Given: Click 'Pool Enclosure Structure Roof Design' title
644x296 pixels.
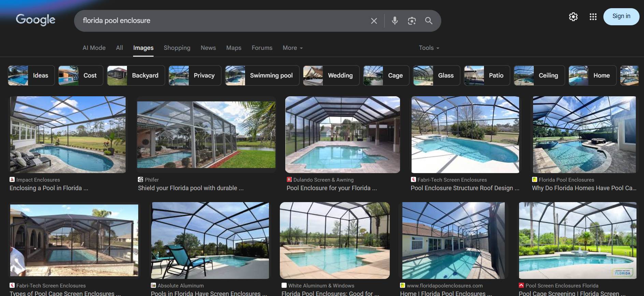Looking at the screenshot, I should click(465, 188).
